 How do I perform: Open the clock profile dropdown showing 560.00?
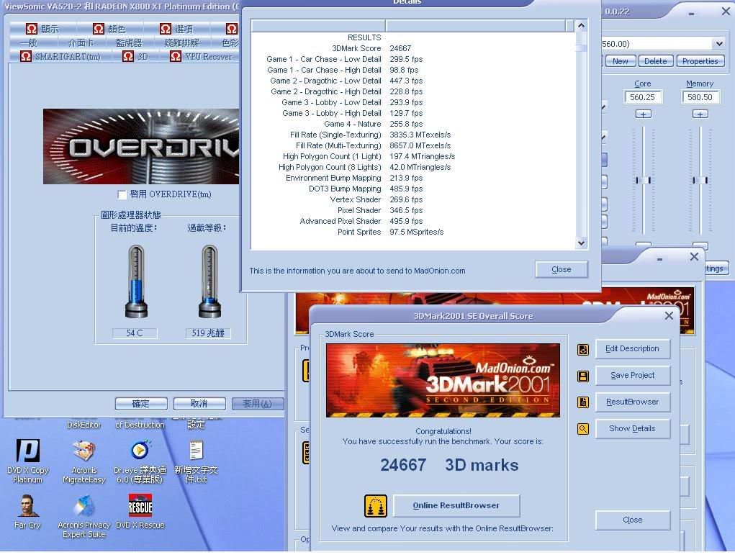point(719,44)
